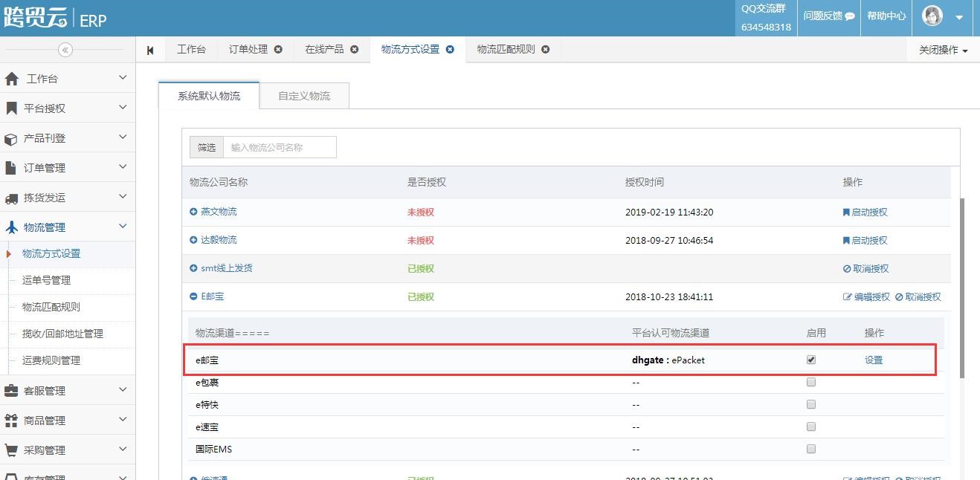The width and height of the screenshot is (980, 480).
Task: Expand the smt线上发货 row plus icon
Action: pos(193,268)
